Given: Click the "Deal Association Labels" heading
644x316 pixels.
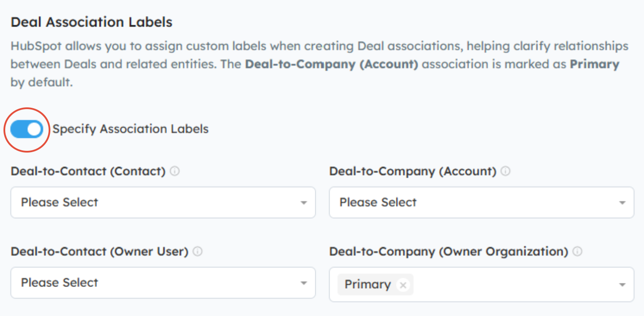Looking at the screenshot, I should pos(92,22).
